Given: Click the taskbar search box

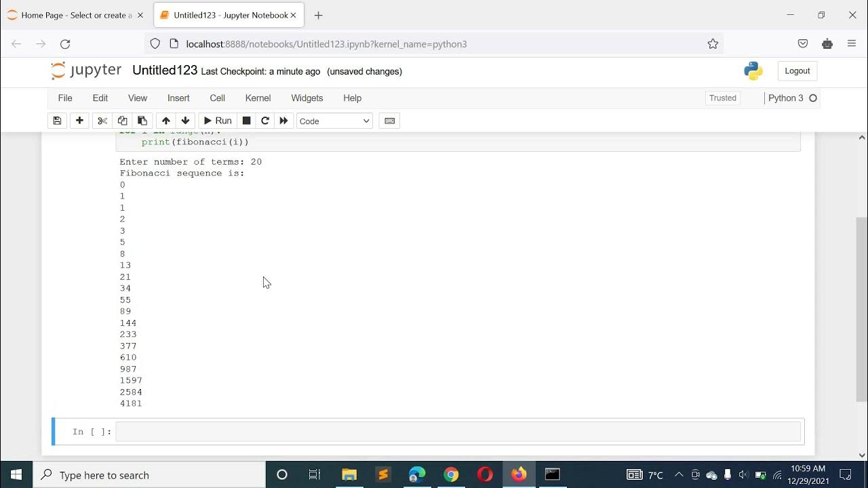Looking at the screenshot, I should (149, 475).
